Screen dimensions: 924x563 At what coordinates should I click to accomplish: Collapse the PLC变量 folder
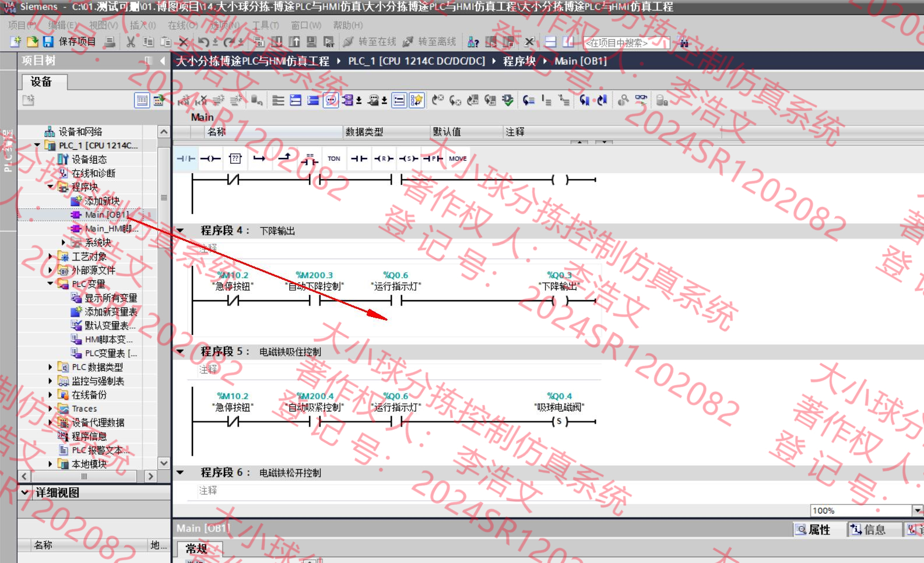point(50,283)
